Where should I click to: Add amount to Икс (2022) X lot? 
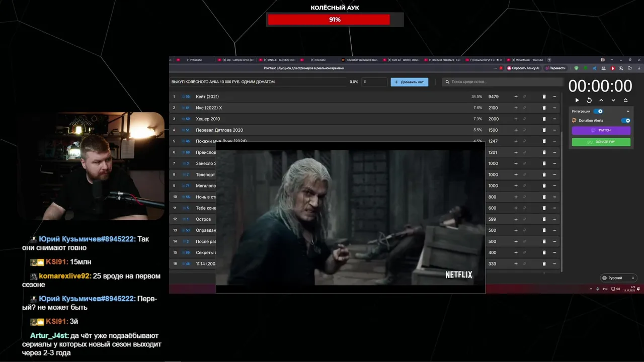(x=516, y=108)
